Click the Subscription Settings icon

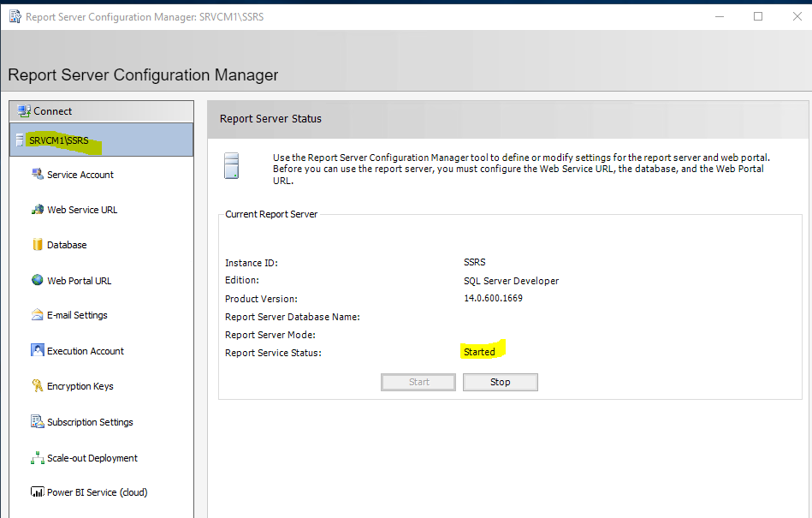coord(38,421)
